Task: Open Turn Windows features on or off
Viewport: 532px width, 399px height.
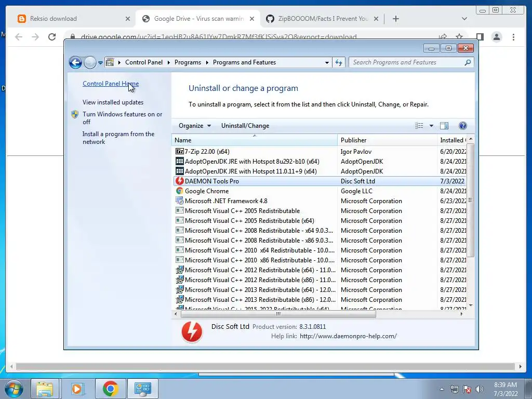Action: [x=123, y=118]
